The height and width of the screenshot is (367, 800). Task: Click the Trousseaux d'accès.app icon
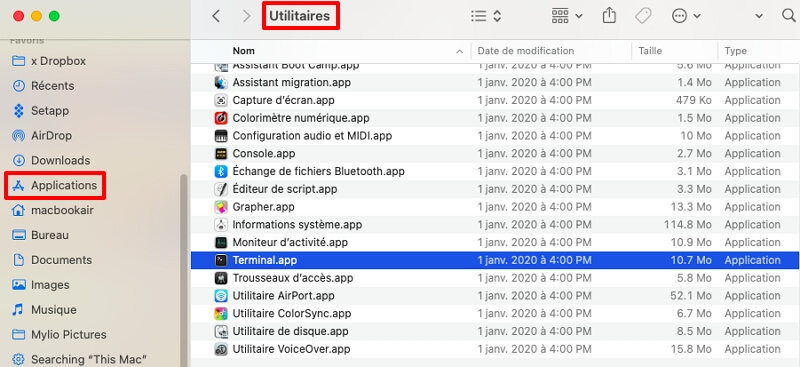click(221, 278)
